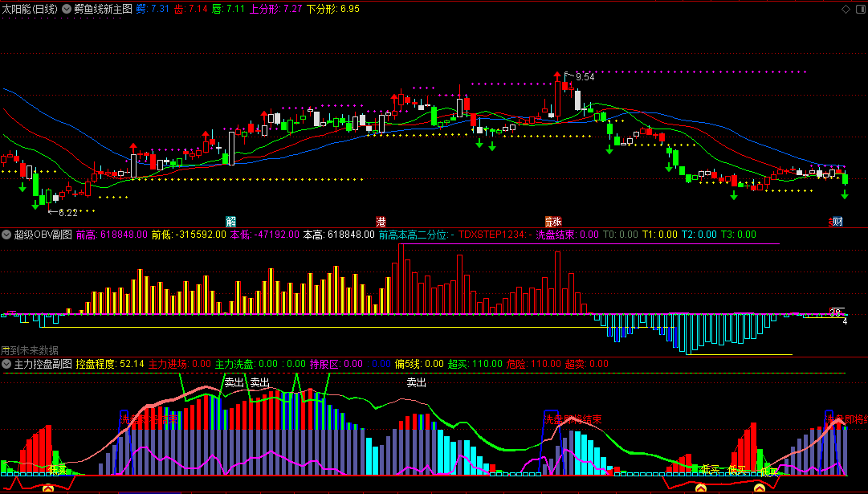868x494 pixels.
Task: Click the 鳄鱼线新主图 indicator name
Action: coord(104,9)
